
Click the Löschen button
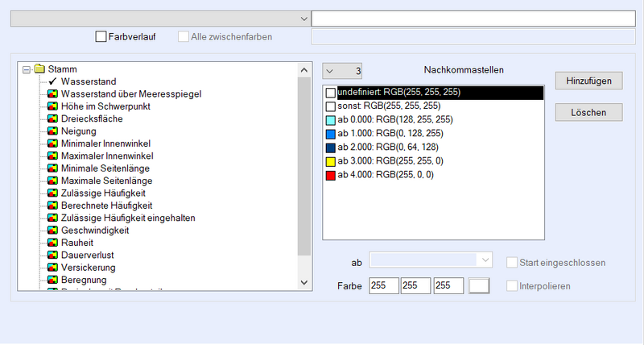coord(589,112)
